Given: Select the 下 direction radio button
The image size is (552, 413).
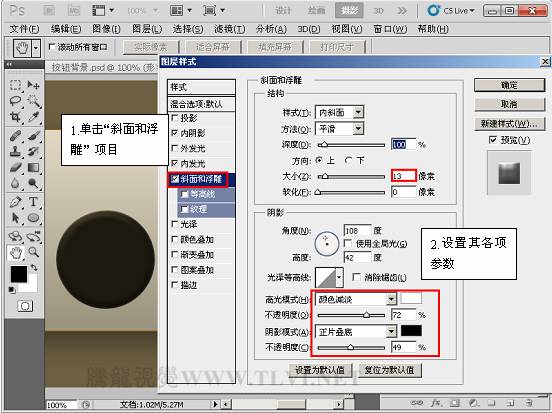Looking at the screenshot, I should point(349,161).
